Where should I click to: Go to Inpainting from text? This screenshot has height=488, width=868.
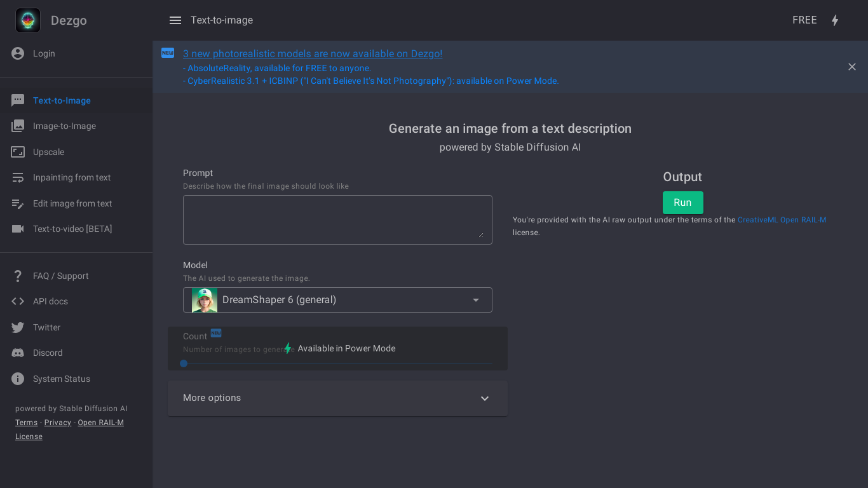(71, 177)
